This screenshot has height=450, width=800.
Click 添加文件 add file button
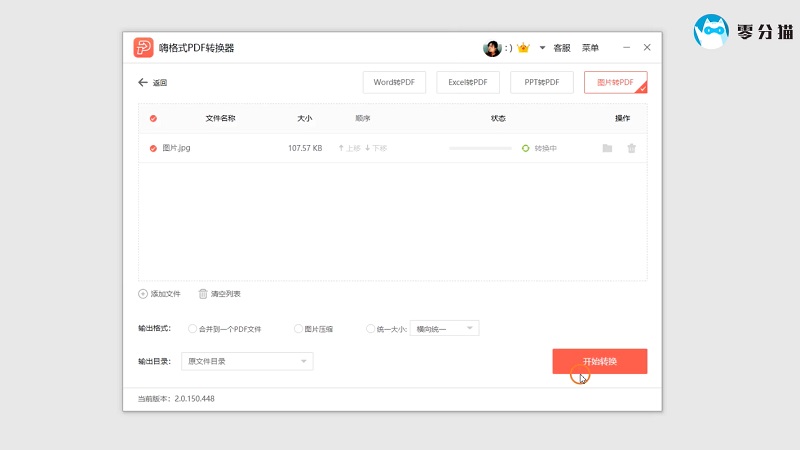point(159,294)
